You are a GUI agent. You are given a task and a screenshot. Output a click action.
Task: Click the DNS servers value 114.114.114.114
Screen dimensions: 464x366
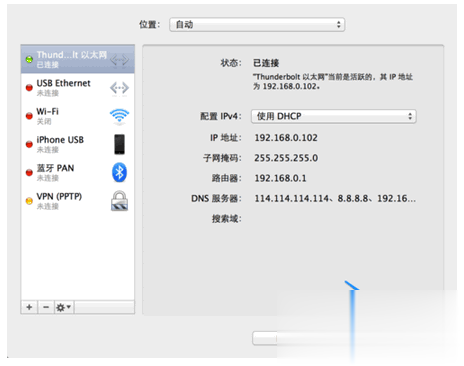point(335,199)
